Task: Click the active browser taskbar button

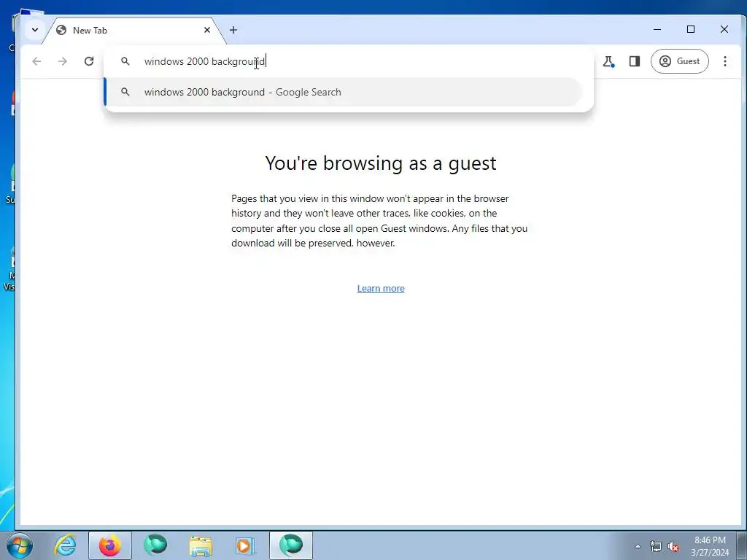Action: tap(291, 545)
